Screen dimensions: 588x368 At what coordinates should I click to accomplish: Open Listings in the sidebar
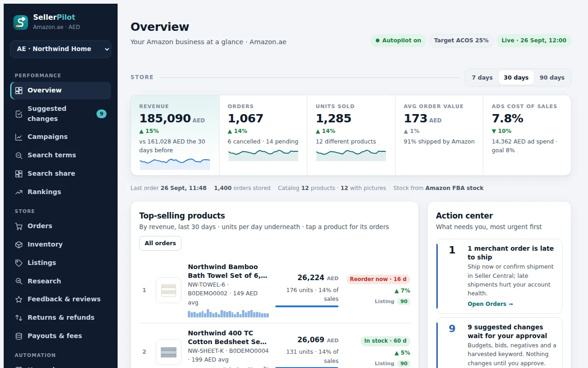(61, 263)
